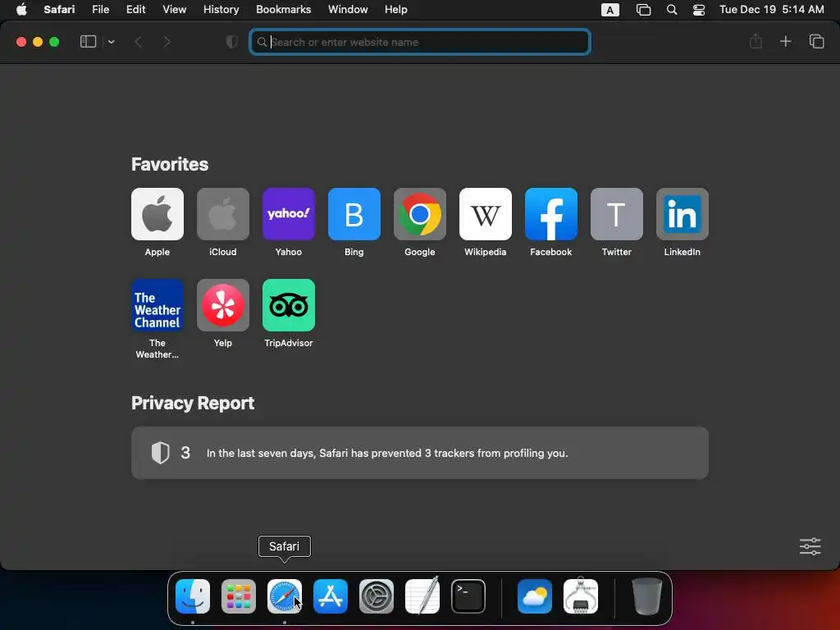Open the Window menu
Screen dimensions: 840x630
(348, 10)
